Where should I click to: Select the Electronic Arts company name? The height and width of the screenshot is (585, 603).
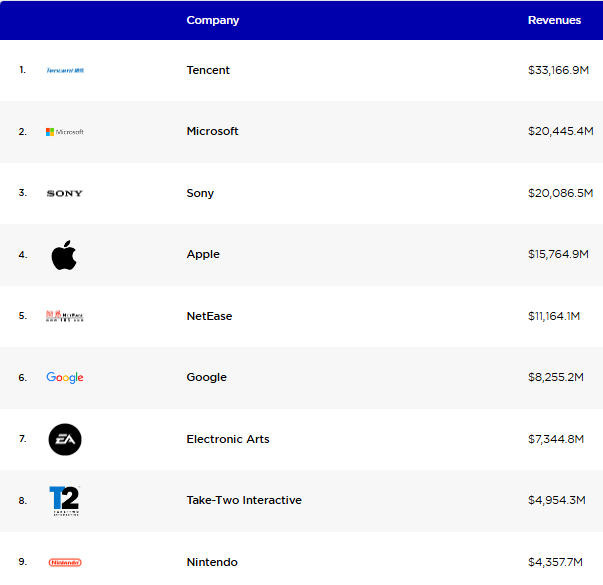click(x=228, y=439)
